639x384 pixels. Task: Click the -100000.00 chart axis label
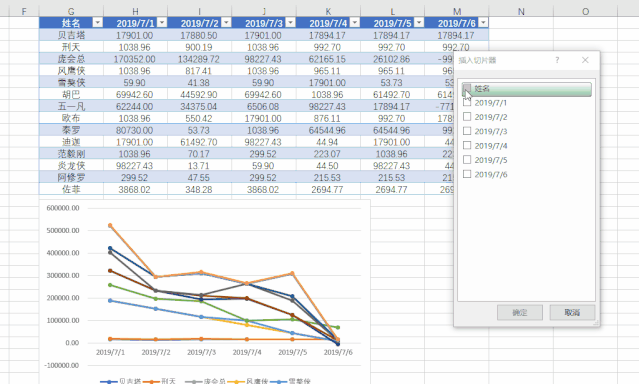[x=62, y=365]
